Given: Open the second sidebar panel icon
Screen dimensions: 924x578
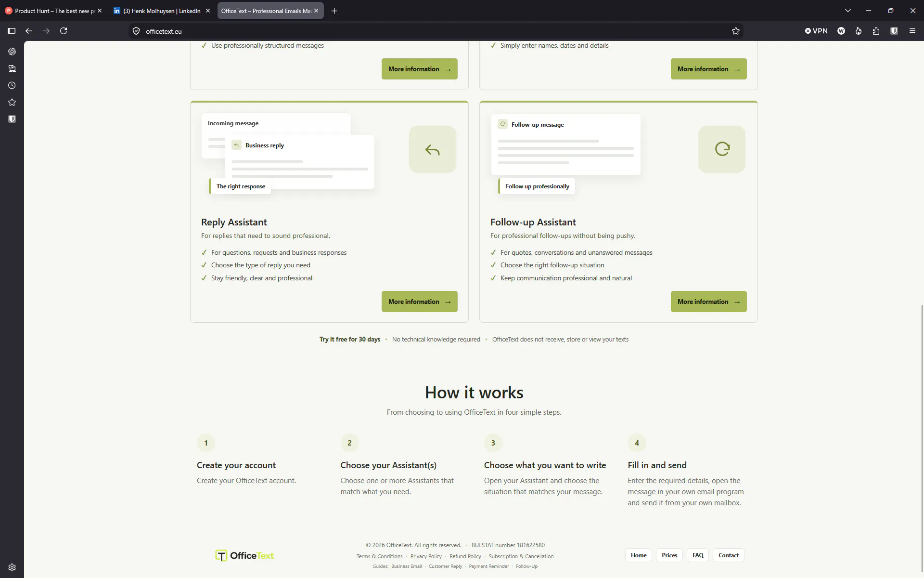Looking at the screenshot, I should click(x=12, y=68).
